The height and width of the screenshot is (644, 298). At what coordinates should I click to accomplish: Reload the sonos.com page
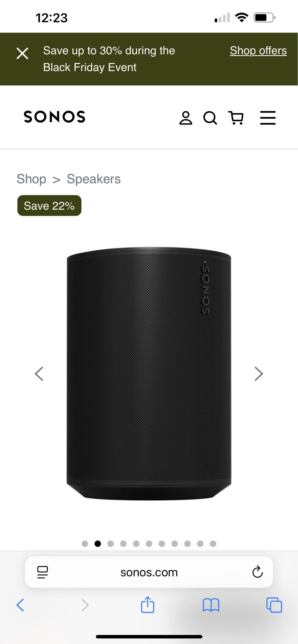pyautogui.click(x=257, y=572)
